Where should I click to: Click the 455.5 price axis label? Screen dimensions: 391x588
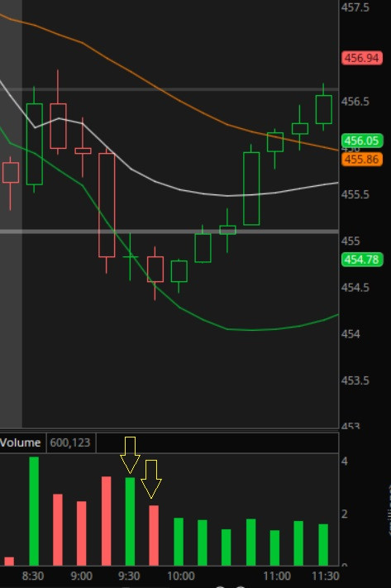[x=355, y=194]
